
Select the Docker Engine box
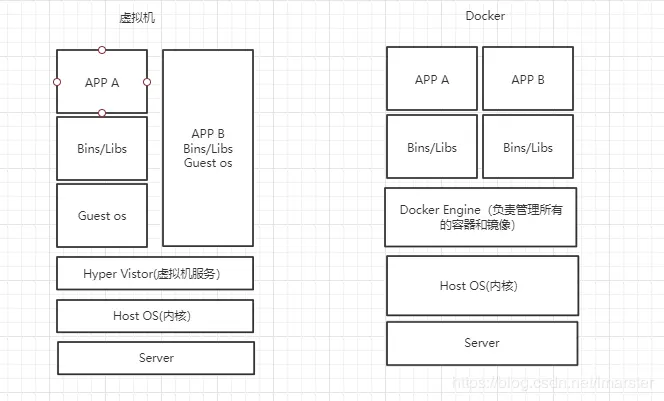(x=481, y=217)
